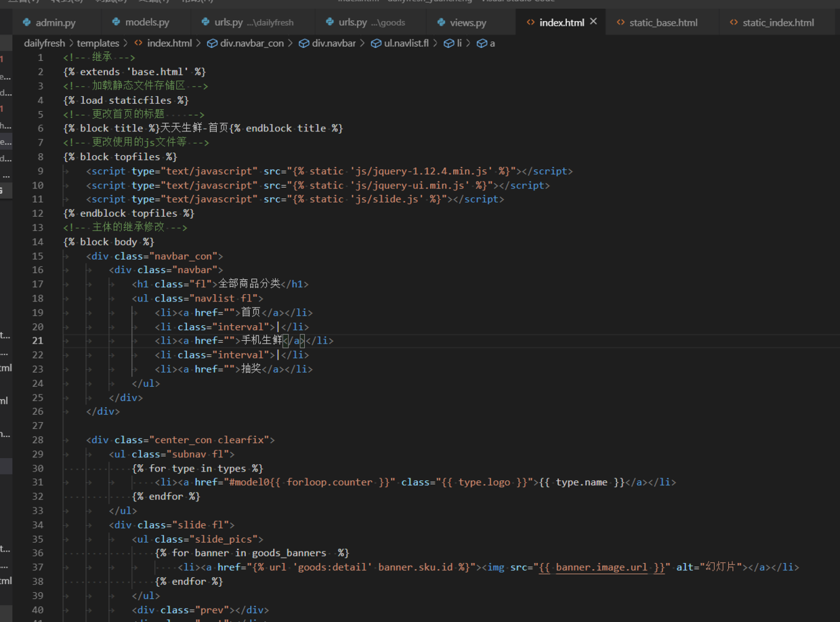Click line number 1 in the gutter
The width and height of the screenshot is (840, 622).
41,58
